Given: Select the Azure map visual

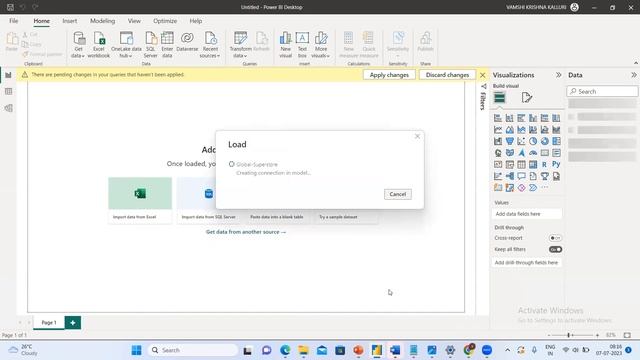Looking at the screenshot, I should click(x=521, y=153).
